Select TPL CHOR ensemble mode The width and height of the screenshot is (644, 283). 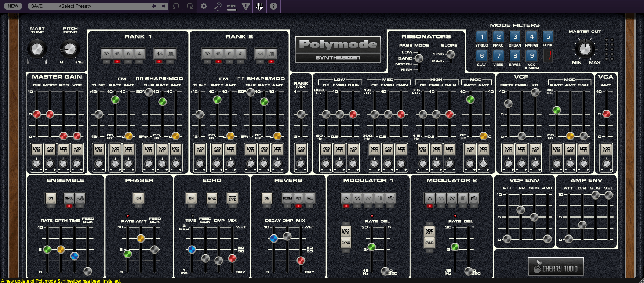coord(80,198)
